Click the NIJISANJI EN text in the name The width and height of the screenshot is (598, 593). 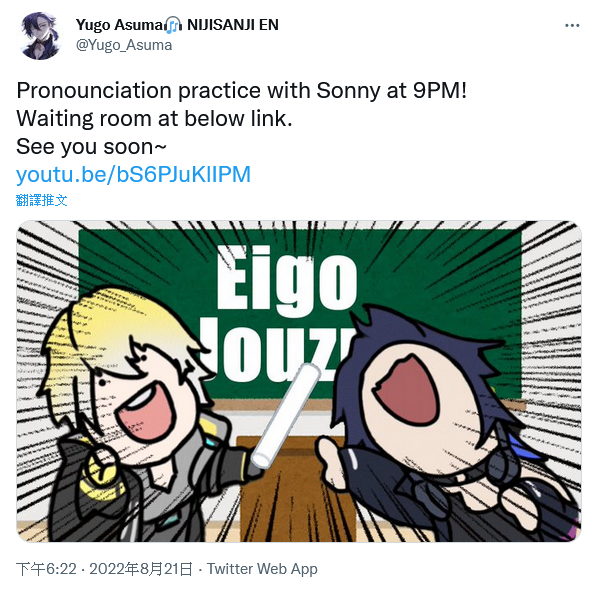(233, 25)
